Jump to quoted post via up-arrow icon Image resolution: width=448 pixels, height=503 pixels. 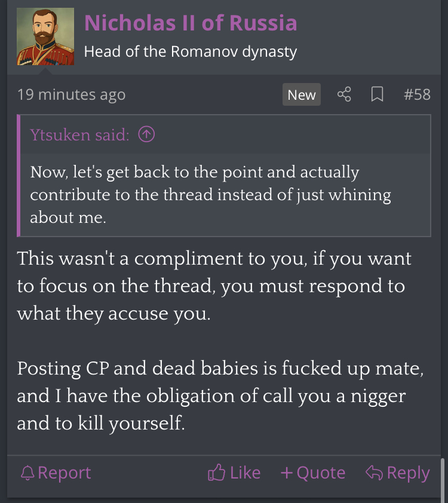coord(146,134)
